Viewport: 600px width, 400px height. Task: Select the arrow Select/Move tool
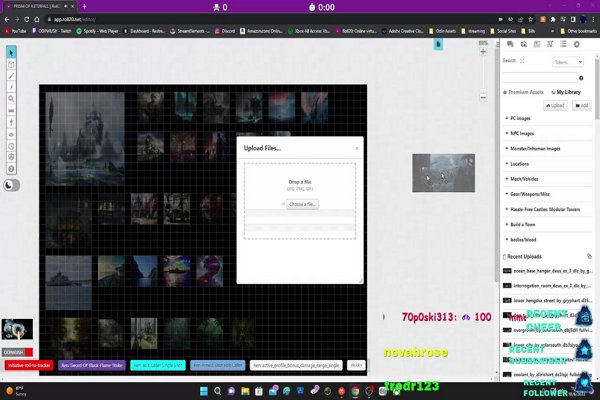coord(11,52)
